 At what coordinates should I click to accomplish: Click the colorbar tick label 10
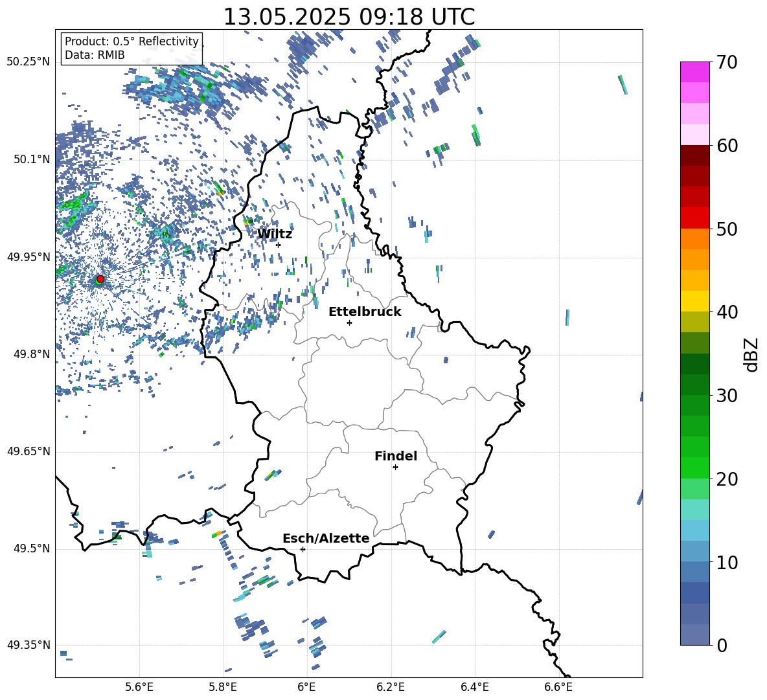(x=727, y=562)
